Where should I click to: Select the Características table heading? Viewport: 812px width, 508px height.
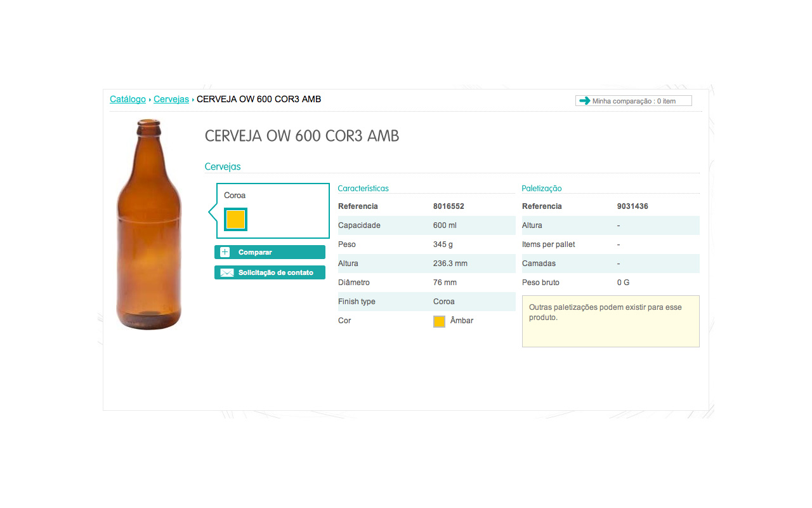(x=363, y=188)
